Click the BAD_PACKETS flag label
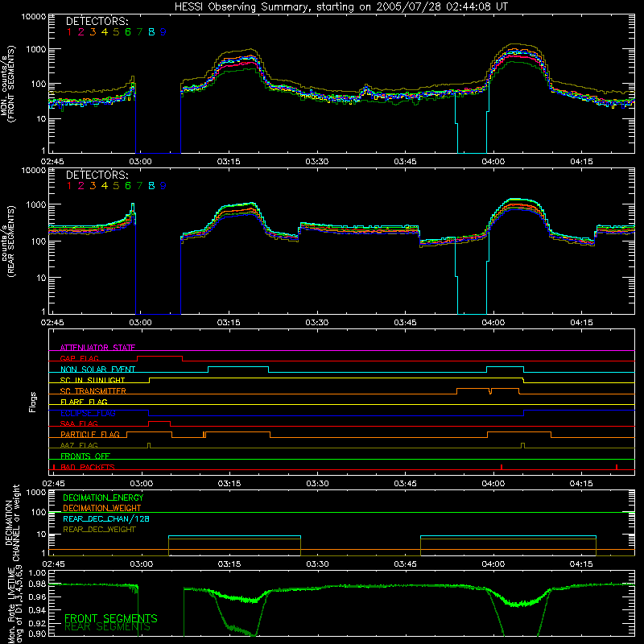Image resolution: width=644 pixels, height=644 pixels. tap(88, 467)
